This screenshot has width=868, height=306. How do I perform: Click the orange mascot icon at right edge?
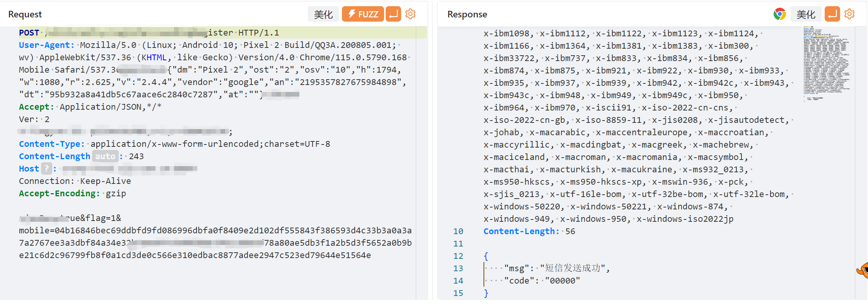863,270
